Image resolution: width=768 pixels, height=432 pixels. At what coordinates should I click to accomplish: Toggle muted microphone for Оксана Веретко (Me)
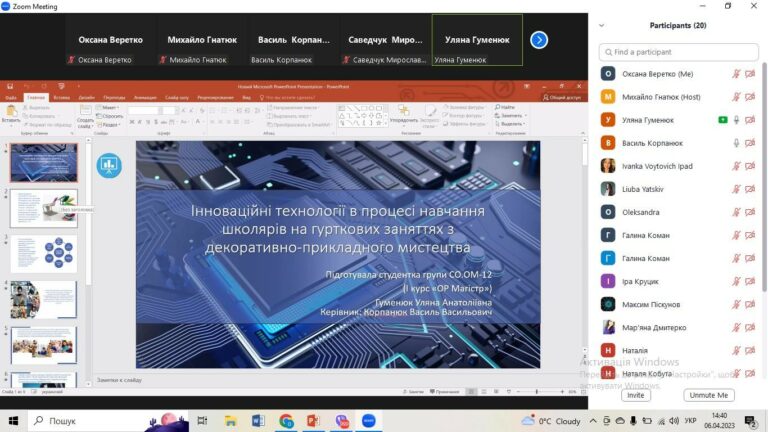coord(736,74)
